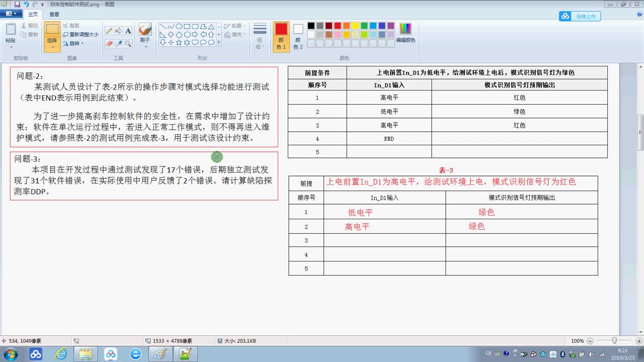Image resolution: width=644 pixels, height=362 pixels.
Task: Click the Windows Start button
Action: [x=10, y=354]
